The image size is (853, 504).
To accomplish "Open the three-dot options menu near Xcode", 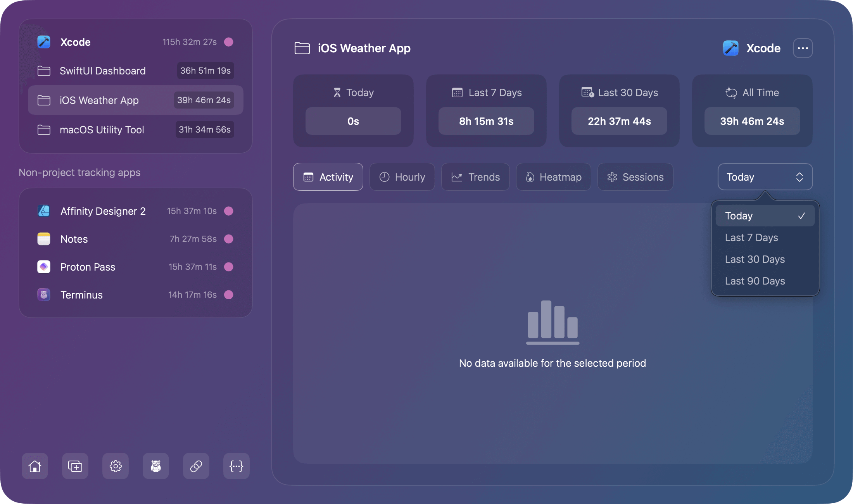I will click(x=803, y=48).
